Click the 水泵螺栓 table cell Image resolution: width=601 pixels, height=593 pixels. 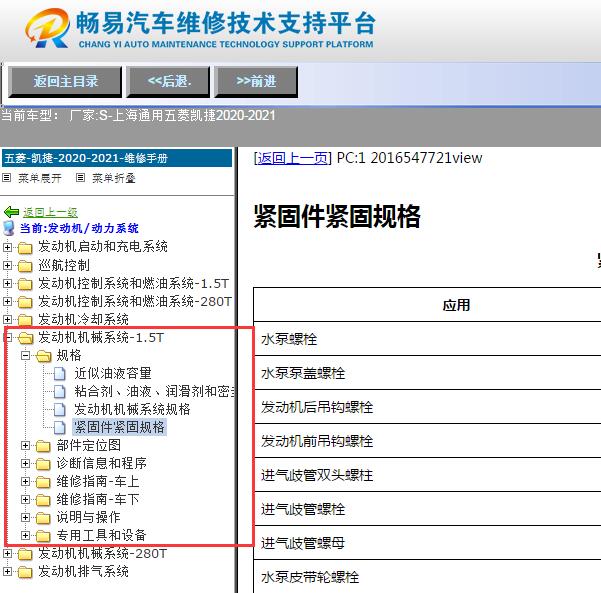point(427,339)
